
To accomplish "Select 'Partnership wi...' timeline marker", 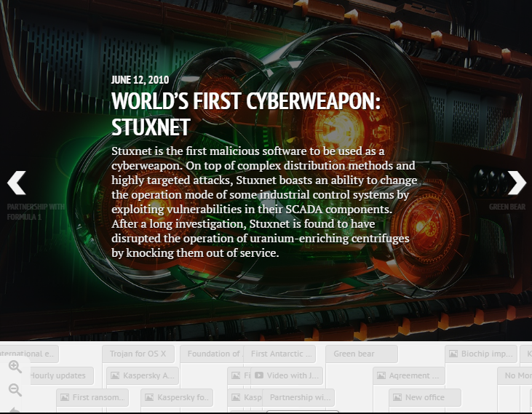I will pyautogui.click(x=298, y=397).
